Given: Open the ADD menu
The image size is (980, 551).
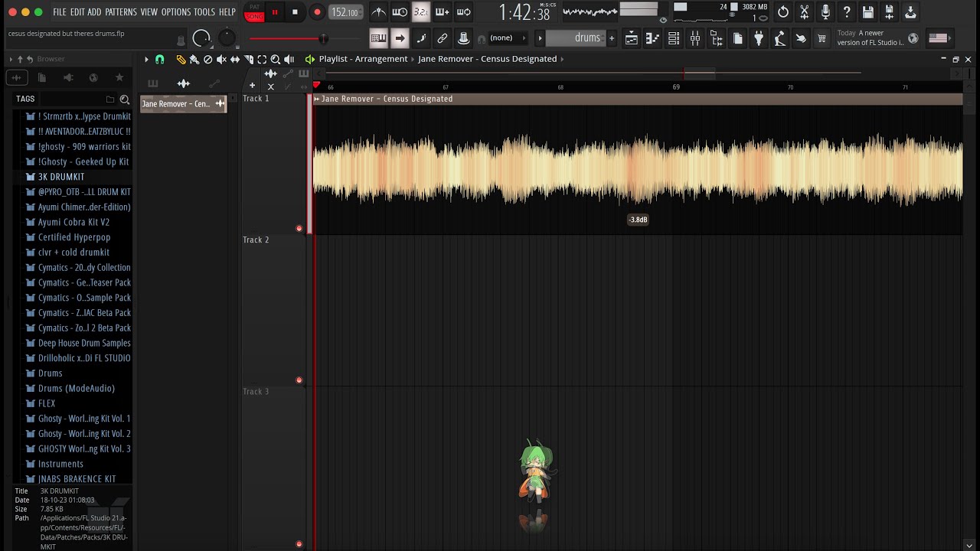Looking at the screenshot, I should (94, 12).
